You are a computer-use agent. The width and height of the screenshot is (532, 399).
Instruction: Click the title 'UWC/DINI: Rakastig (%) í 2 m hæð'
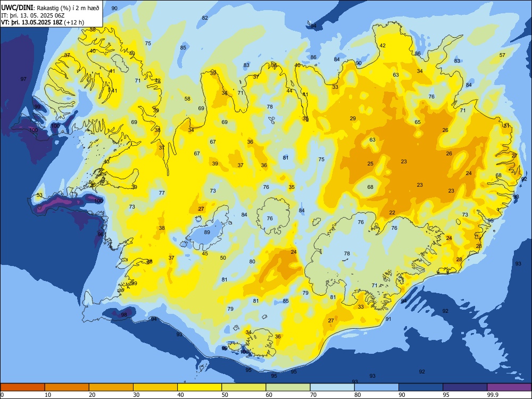(50, 7)
